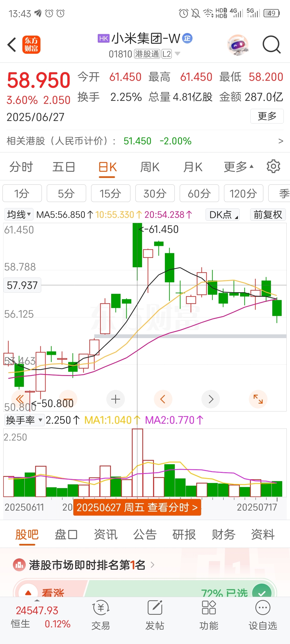This screenshot has height=644, width=290.
Task: Tap the HK market tag
Action: click(x=104, y=38)
